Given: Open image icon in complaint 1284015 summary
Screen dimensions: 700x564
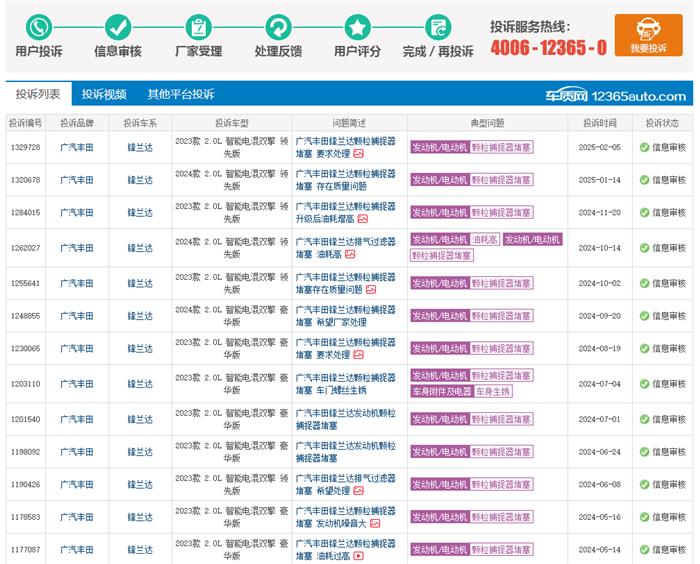Looking at the screenshot, I should pyautogui.click(x=362, y=219).
